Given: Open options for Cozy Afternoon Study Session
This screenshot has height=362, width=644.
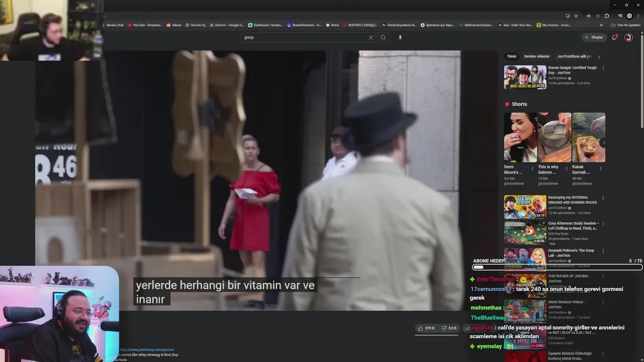Looking at the screenshot, I should pyautogui.click(x=603, y=224).
